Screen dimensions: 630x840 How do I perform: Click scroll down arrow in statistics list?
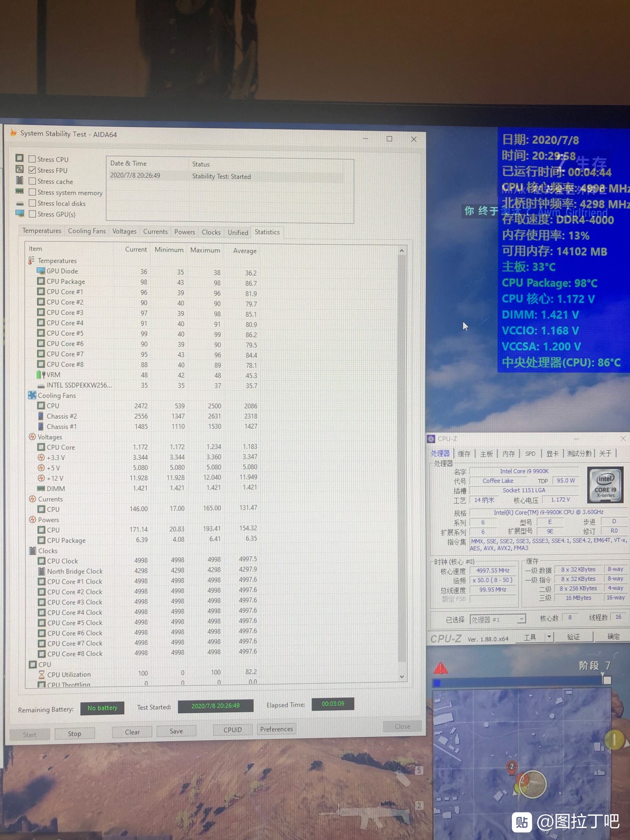click(x=402, y=677)
